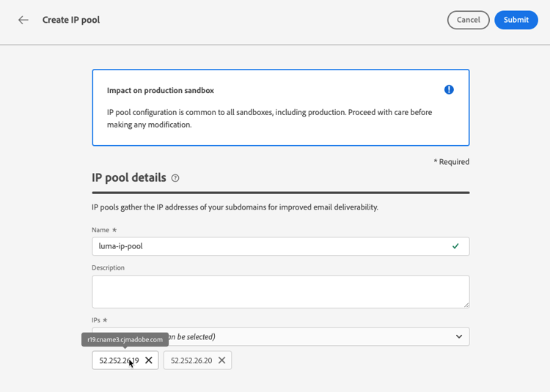Click the green checkmark in Name field
Screen dimensions: 550x392
(x=455, y=246)
